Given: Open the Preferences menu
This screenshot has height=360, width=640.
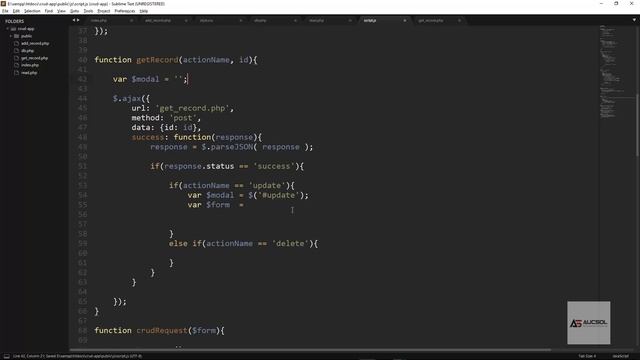Looking at the screenshot, I should point(124,11).
